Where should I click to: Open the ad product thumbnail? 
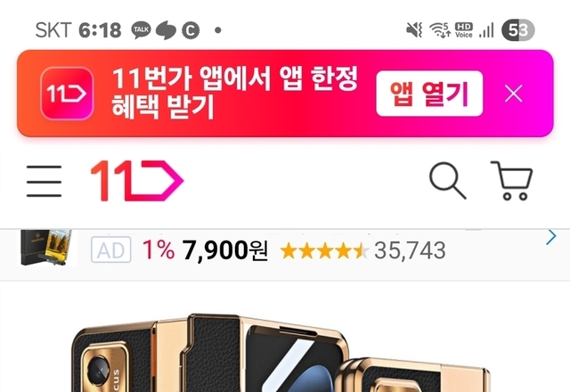point(46,248)
